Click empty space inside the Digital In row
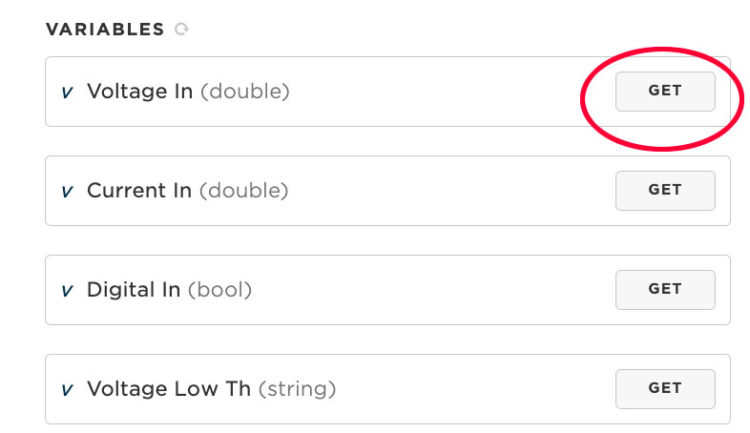 tap(430, 290)
